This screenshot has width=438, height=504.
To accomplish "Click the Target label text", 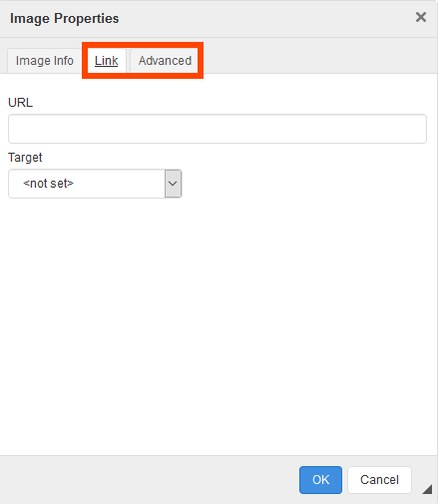I will [25, 158].
